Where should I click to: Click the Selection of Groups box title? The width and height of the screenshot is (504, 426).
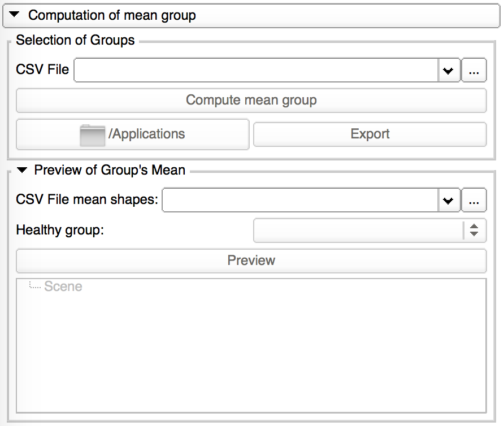coord(75,41)
